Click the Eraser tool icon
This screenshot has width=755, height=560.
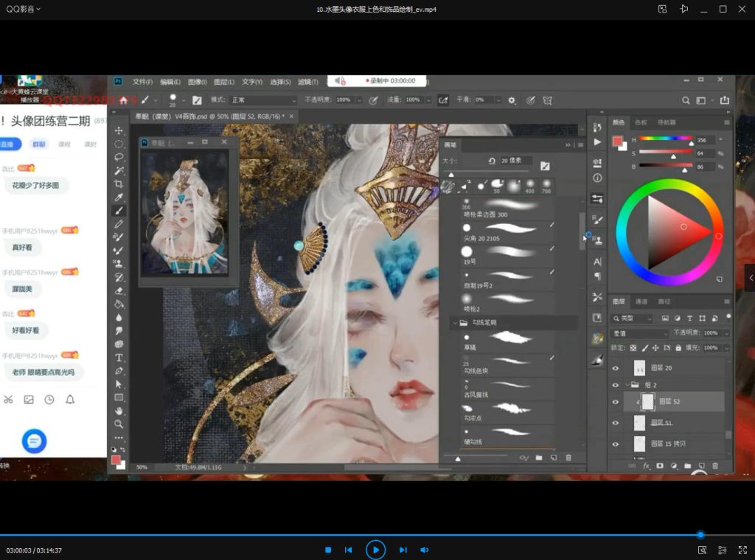pos(119,290)
